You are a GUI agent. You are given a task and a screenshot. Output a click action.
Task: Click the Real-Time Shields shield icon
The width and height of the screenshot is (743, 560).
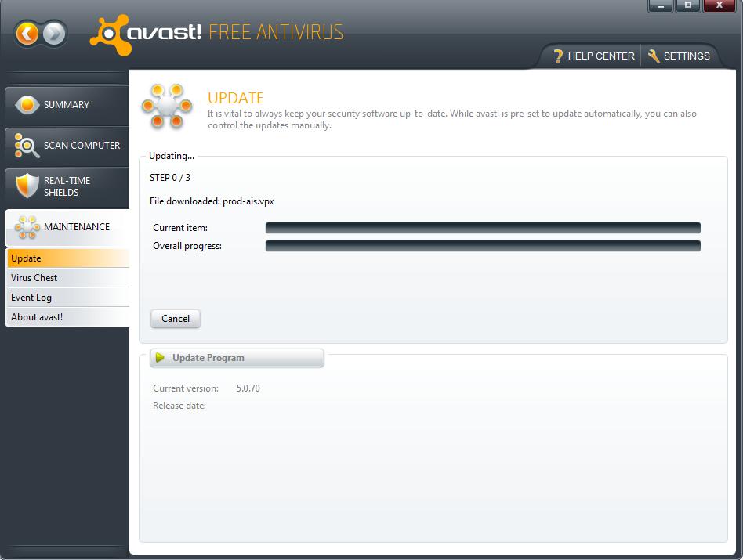[x=27, y=186]
